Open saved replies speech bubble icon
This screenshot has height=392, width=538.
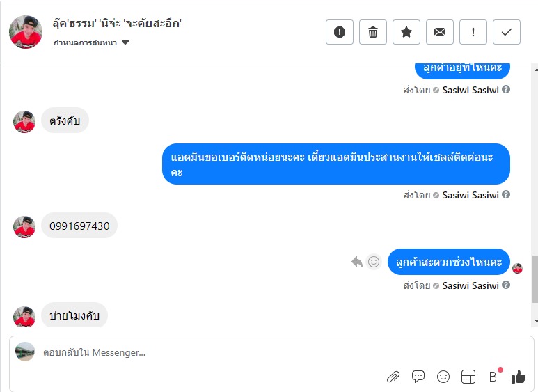click(x=418, y=377)
